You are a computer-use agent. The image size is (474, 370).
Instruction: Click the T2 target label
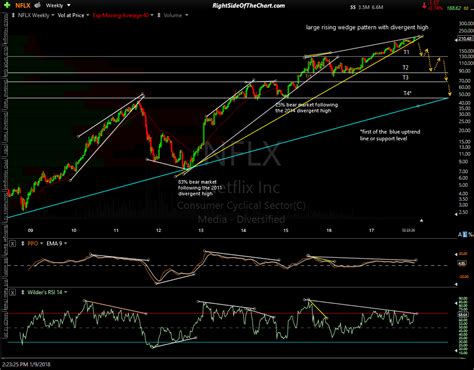pos(405,68)
